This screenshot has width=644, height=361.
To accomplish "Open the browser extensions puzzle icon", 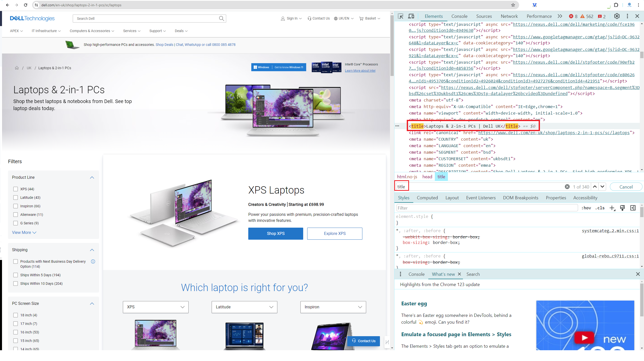I will pyautogui.click(x=616, y=5).
